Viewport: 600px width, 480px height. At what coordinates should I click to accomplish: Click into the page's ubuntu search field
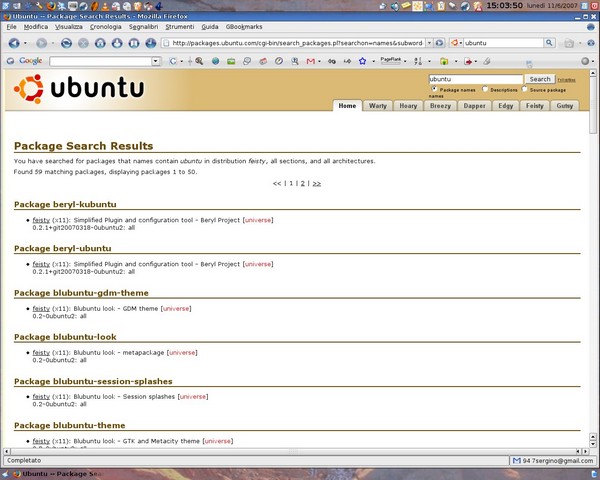[x=476, y=79]
